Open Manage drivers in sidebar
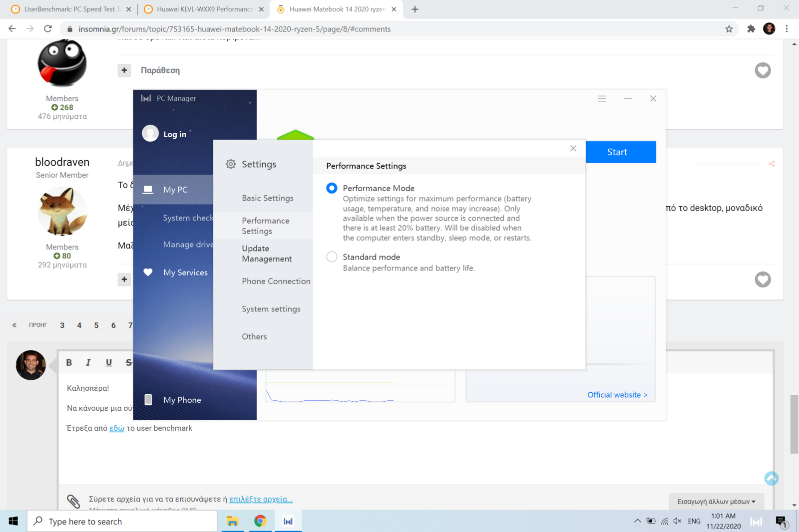 pos(188,245)
